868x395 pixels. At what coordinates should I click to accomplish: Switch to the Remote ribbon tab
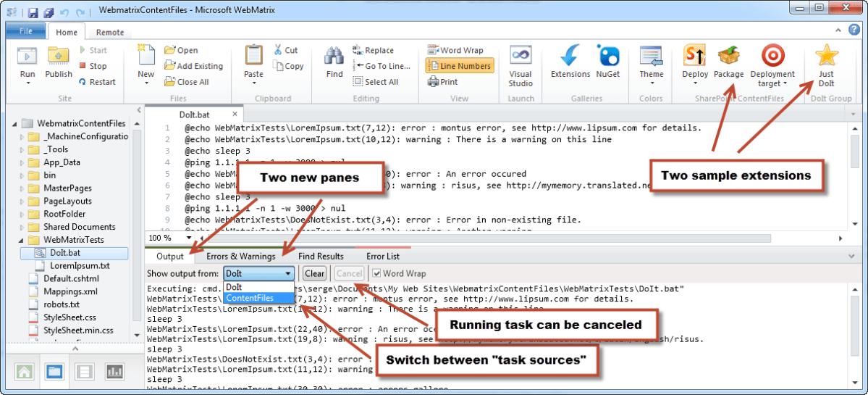(x=110, y=32)
